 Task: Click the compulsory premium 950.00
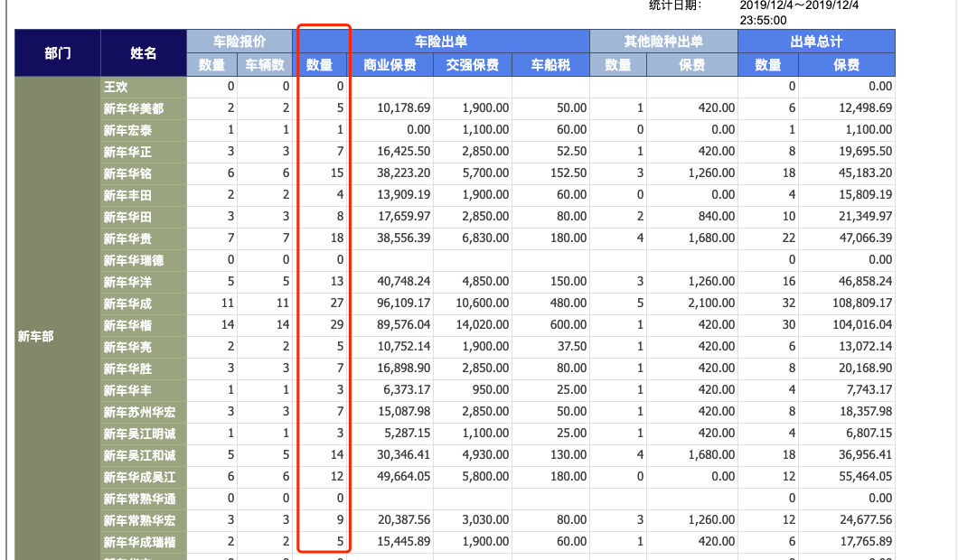[490, 389]
